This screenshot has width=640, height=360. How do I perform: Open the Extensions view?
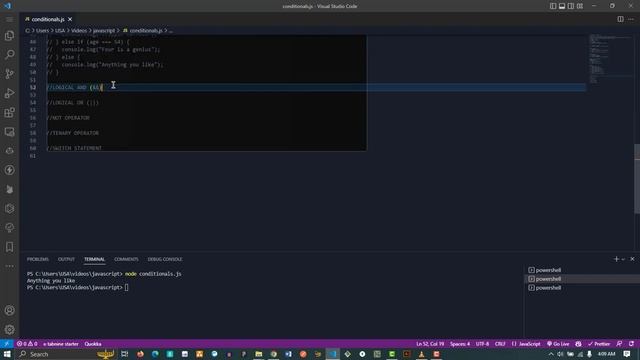9,112
